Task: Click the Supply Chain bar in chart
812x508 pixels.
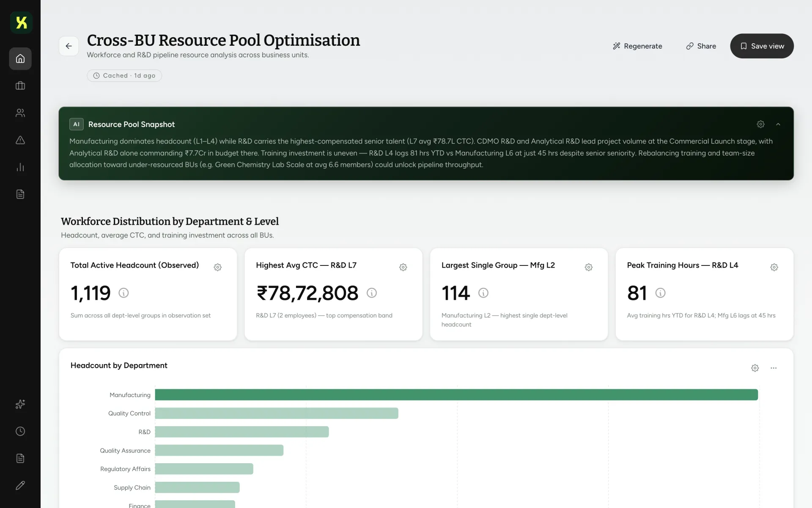Action: (x=198, y=488)
